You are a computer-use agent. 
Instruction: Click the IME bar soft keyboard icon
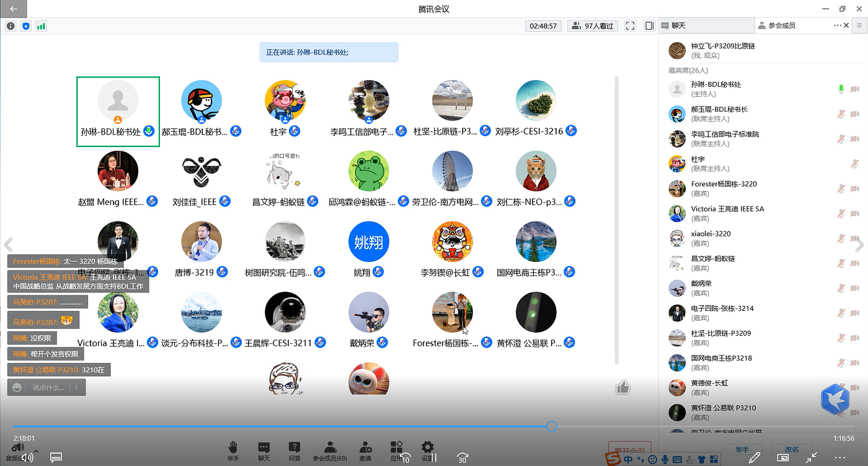(677, 459)
